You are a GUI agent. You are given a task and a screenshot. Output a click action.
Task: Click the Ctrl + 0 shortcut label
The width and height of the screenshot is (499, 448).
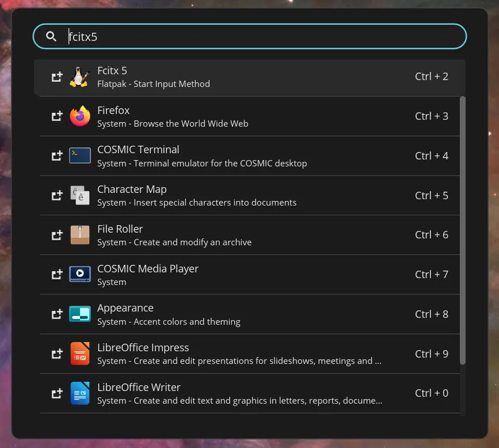click(432, 393)
